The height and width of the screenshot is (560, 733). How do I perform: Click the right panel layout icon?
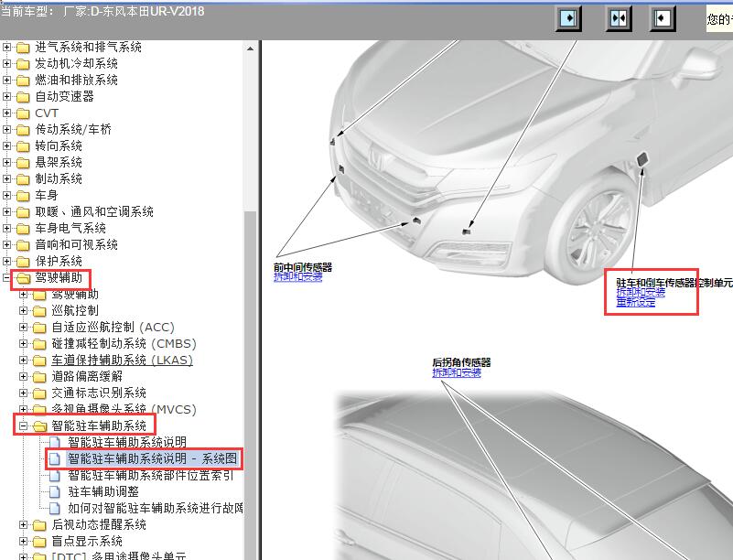click(663, 18)
